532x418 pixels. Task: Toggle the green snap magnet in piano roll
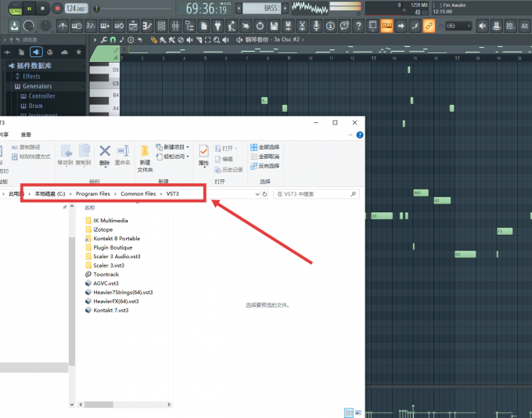click(x=113, y=40)
